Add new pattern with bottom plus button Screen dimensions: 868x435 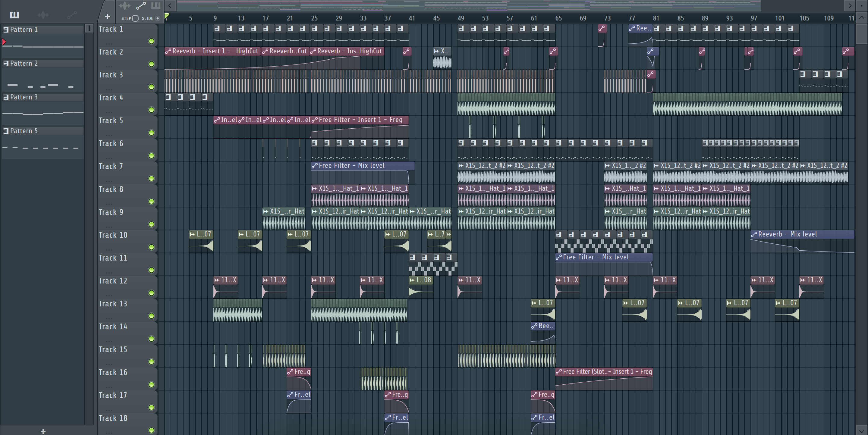pyautogui.click(x=43, y=431)
